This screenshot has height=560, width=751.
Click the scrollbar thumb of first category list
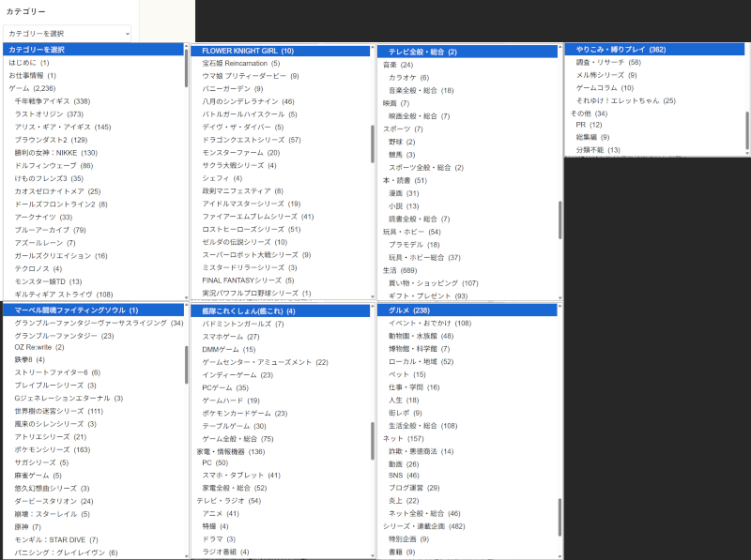186,68
